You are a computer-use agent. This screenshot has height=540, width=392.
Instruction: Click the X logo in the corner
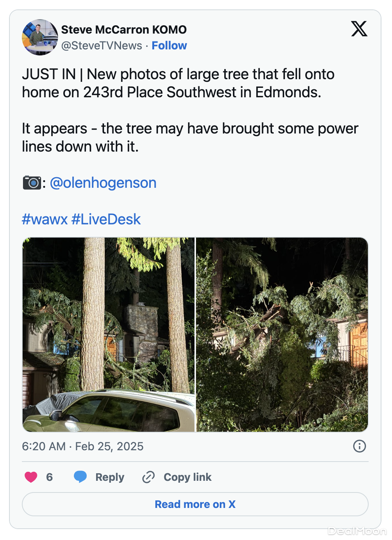coord(359,29)
